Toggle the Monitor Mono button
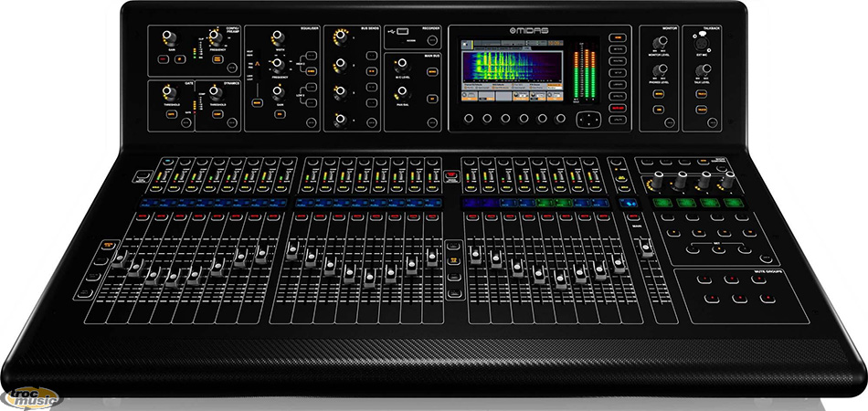Screen dimensions: 868x411 point(659,93)
